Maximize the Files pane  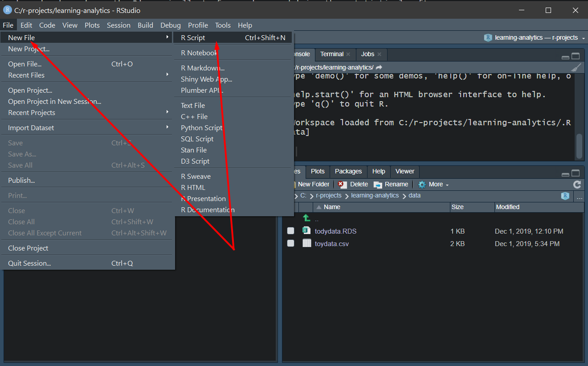coord(576,173)
